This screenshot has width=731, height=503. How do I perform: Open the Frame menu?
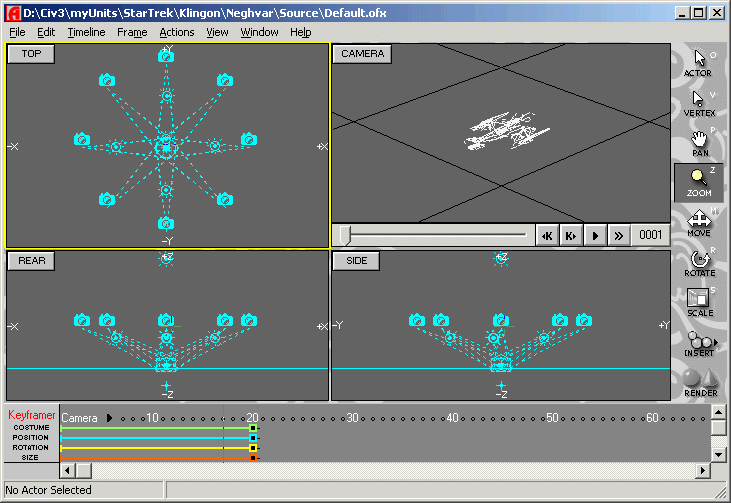(132, 32)
